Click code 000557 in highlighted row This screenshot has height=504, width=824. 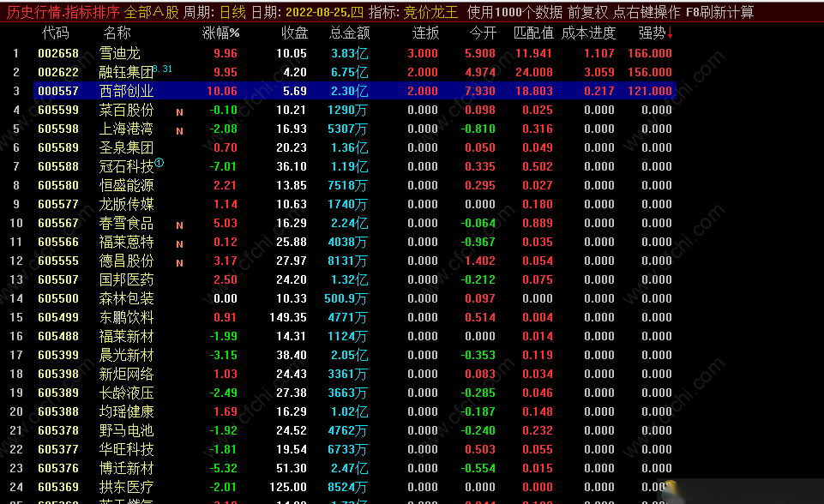point(58,91)
